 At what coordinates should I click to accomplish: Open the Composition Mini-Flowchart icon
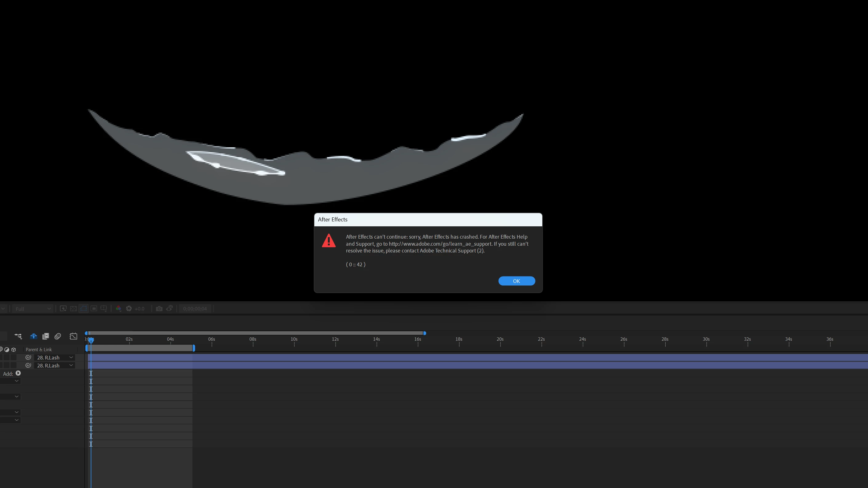[18, 336]
